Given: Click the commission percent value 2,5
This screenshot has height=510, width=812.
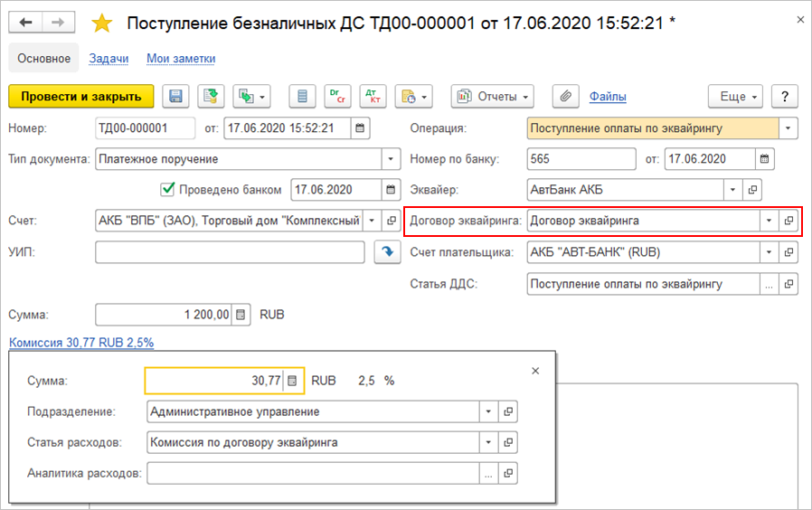Looking at the screenshot, I should pos(366,381).
